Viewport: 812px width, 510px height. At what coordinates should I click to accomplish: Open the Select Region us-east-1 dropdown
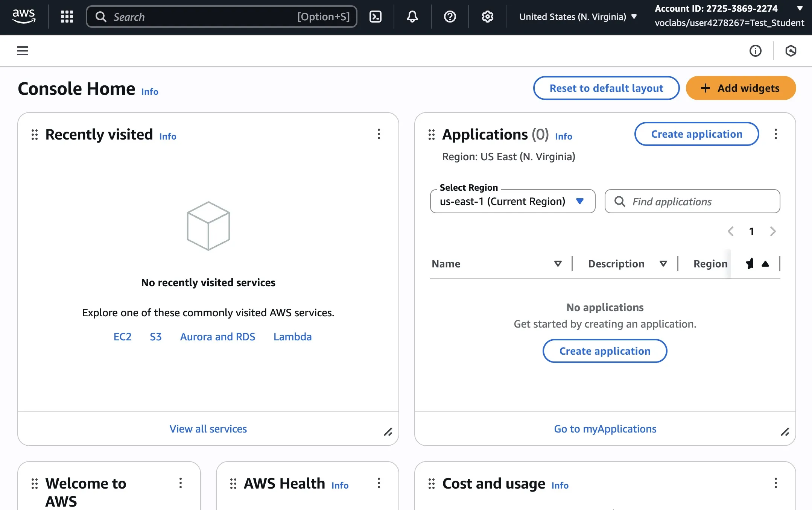(512, 202)
